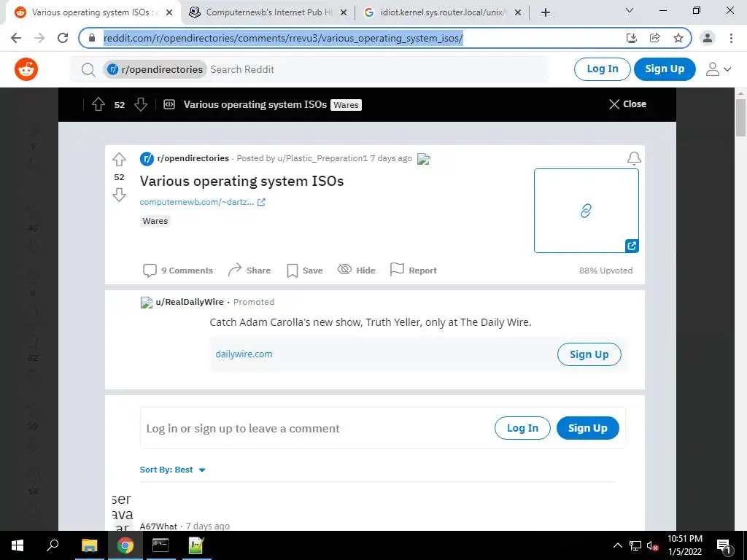Open Windows Start menu

18,545
